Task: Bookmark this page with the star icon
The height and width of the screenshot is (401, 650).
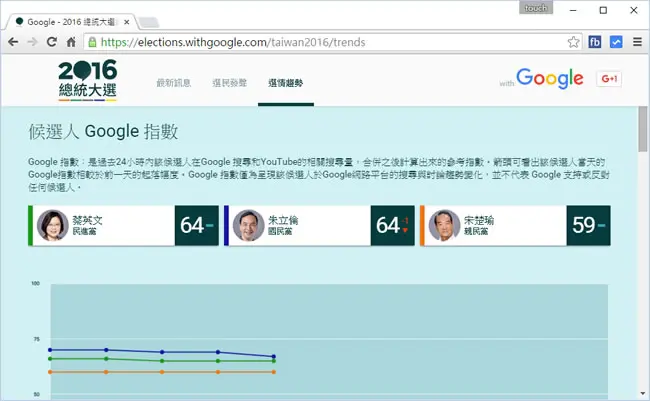Action: click(573, 42)
